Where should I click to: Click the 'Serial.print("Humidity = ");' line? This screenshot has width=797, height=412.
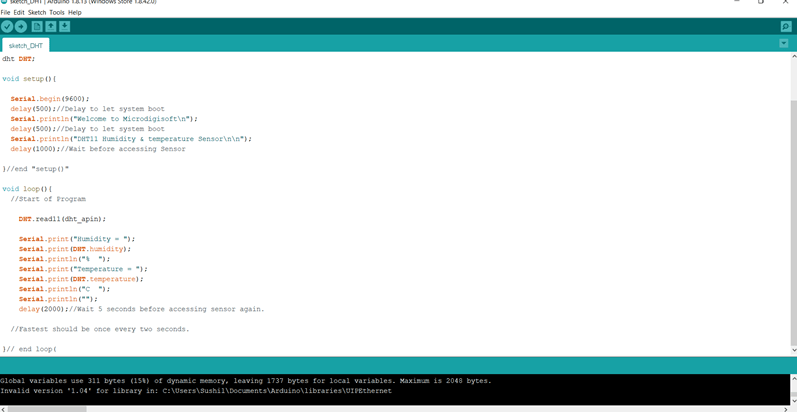click(x=77, y=239)
